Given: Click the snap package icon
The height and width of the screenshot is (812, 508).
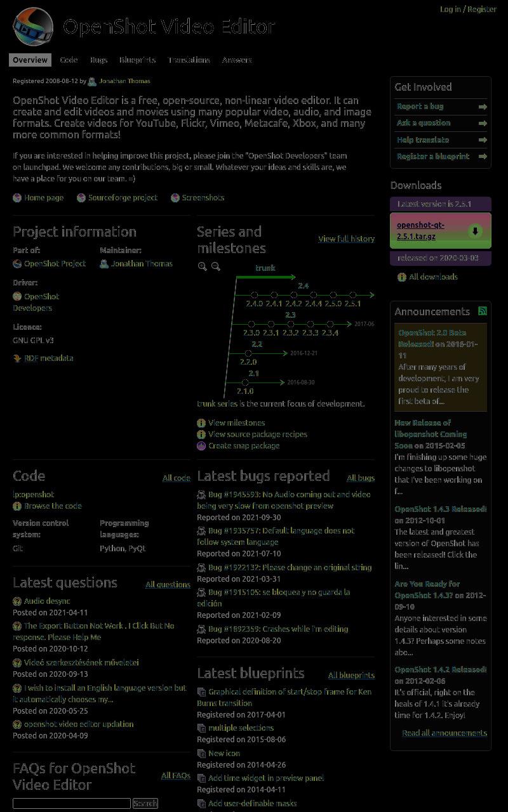Looking at the screenshot, I should click(x=201, y=446).
